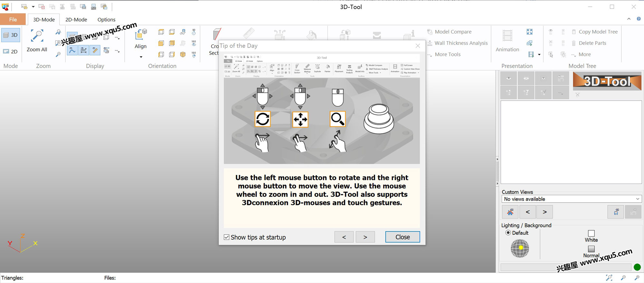Expand the More Tools menu
Image resolution: width=644 pixels, height=283 pixels.
pyautogui.click(x=444, y=54)
